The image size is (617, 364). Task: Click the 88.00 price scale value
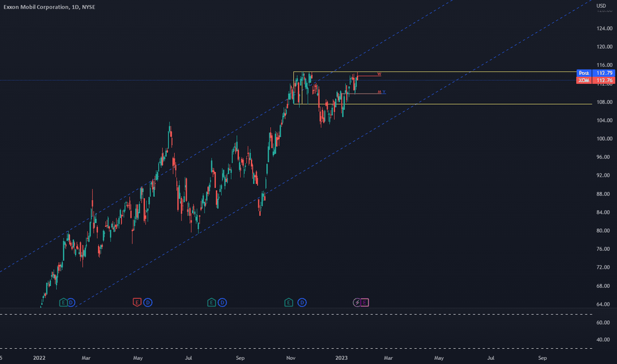604,194
